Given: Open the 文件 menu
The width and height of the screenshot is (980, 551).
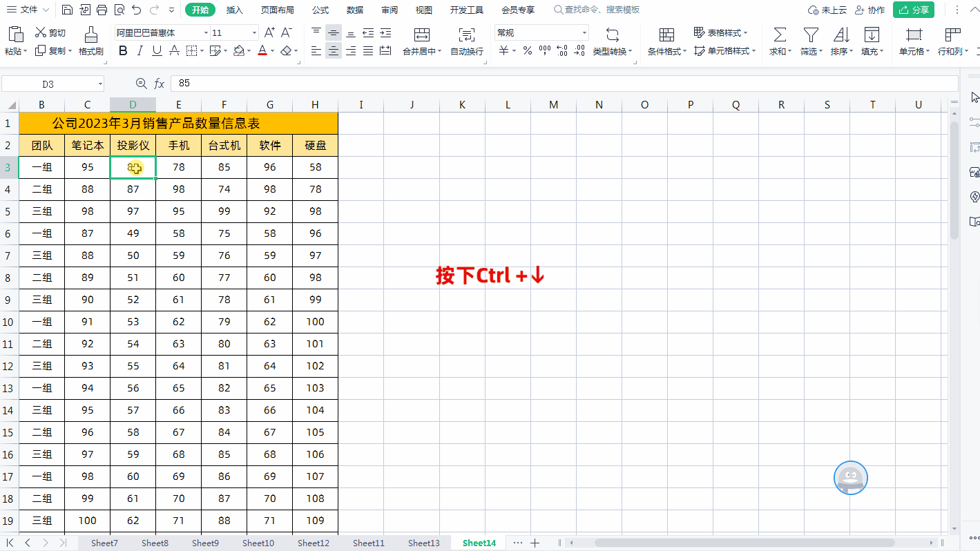Looking at the screenshot, I should [28, 10].
